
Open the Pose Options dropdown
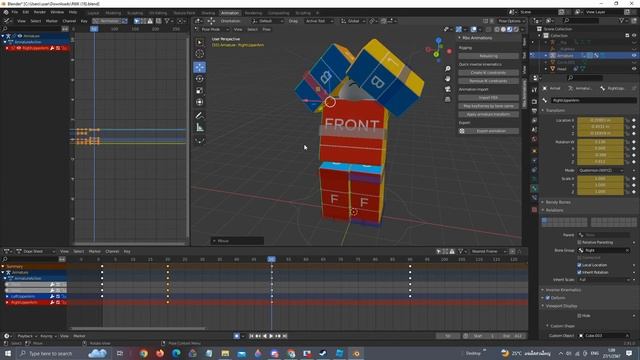tap(511, 21)
